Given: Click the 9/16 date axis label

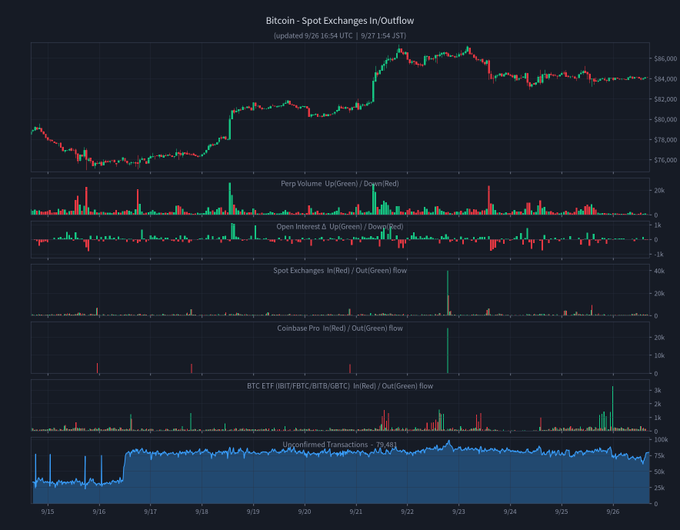Looking at the screenshot, I should (99, 511).
